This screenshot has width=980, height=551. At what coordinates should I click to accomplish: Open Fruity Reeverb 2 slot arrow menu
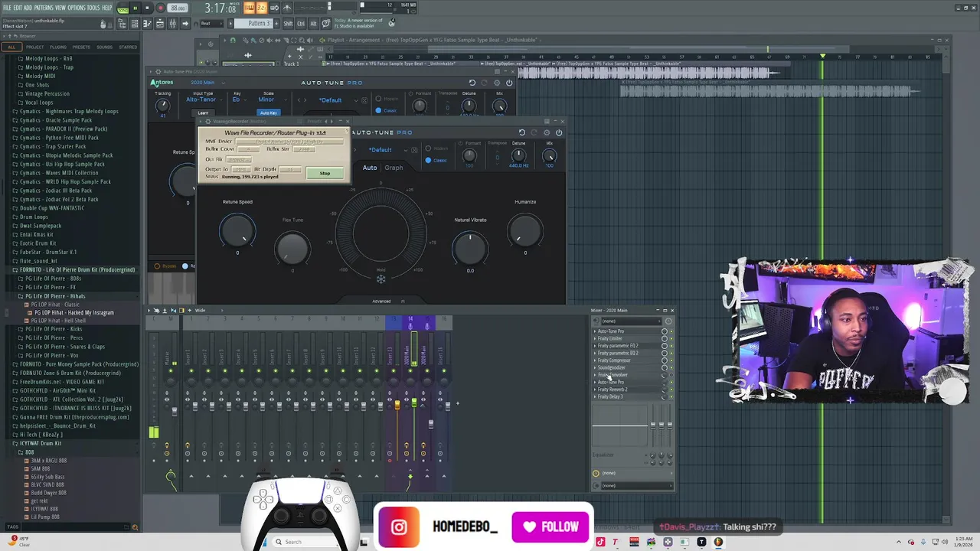[595, 390]
